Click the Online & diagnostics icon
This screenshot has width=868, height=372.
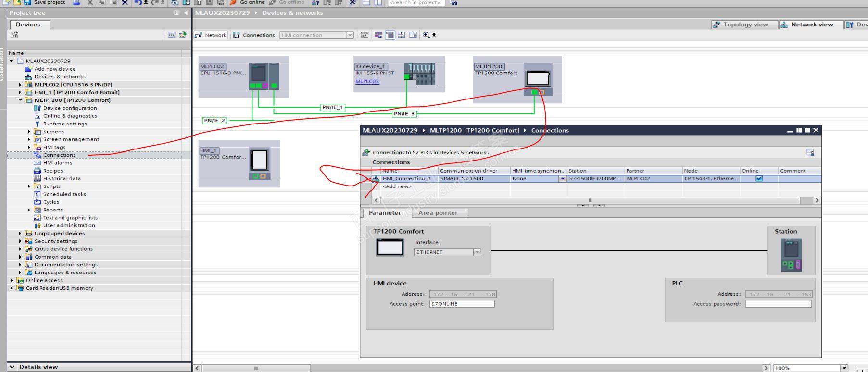37,116
